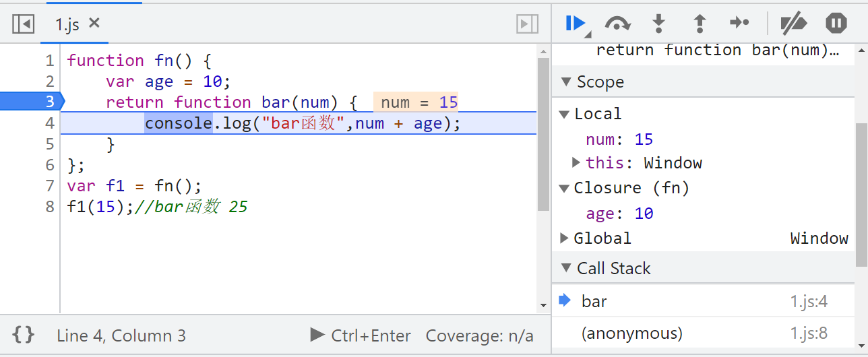
Task: Click the code editor vertical scrollbar thumb
Action: click(x=544, y=134)
